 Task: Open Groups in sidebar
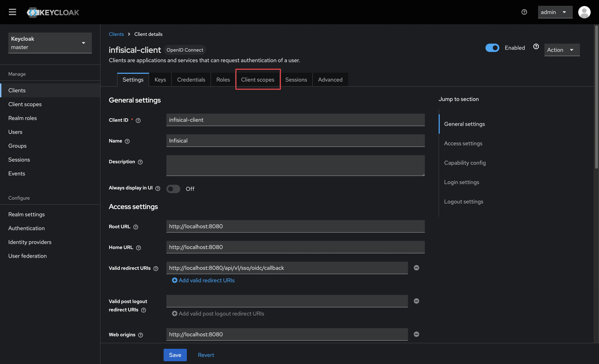click(x=50, y=146)
